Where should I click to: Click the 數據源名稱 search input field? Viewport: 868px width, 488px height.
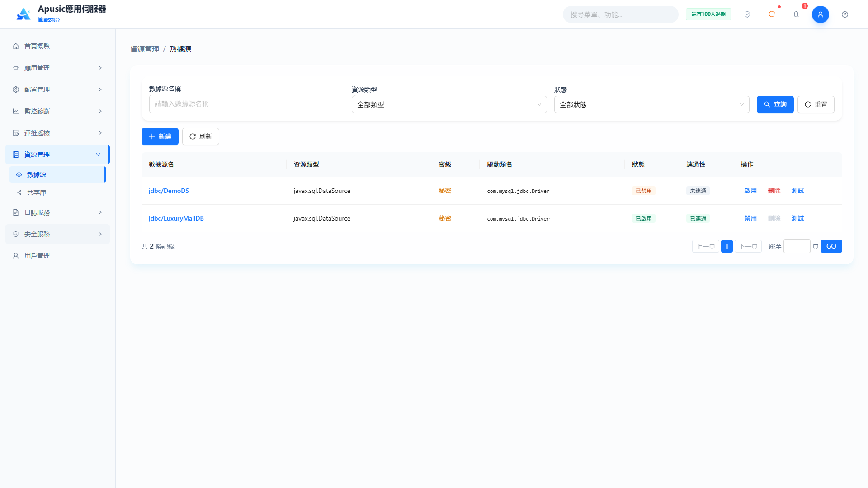[x=250, y=104]
